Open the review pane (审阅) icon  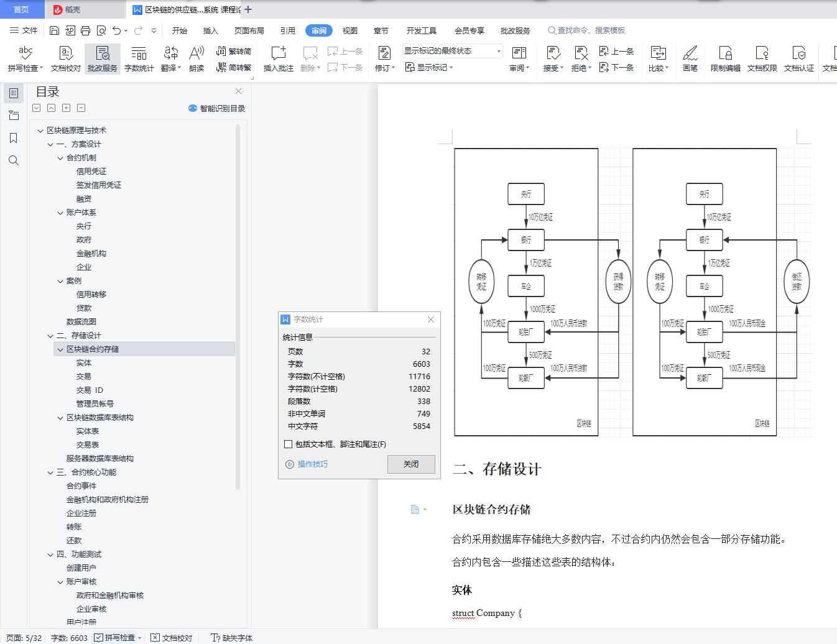[x=519, y=53]
